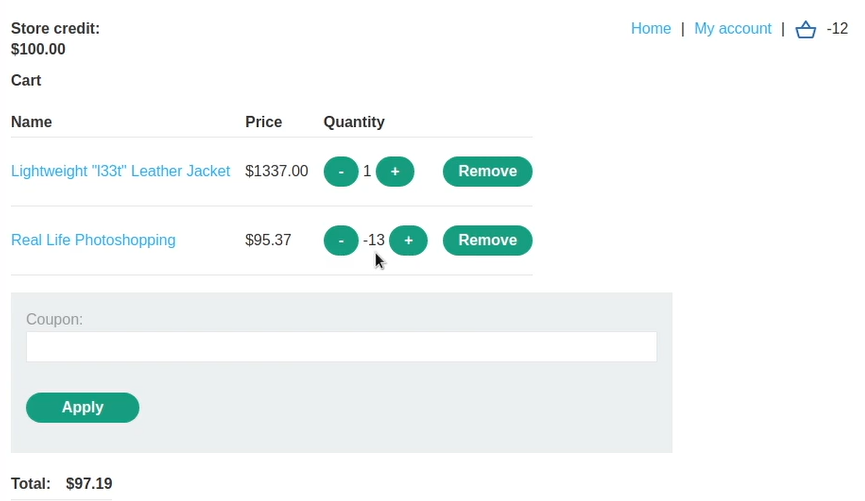Screen dimensions: 865x501
Task: Open the My account link
Action: (733, 29)
